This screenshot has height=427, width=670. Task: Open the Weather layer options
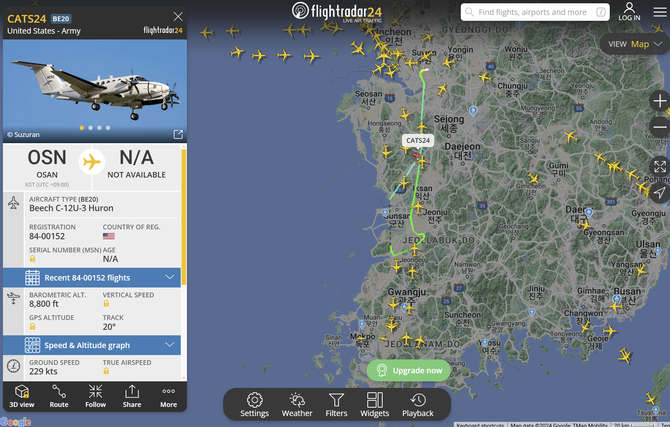pyautogui.click(x=297, y=404)
